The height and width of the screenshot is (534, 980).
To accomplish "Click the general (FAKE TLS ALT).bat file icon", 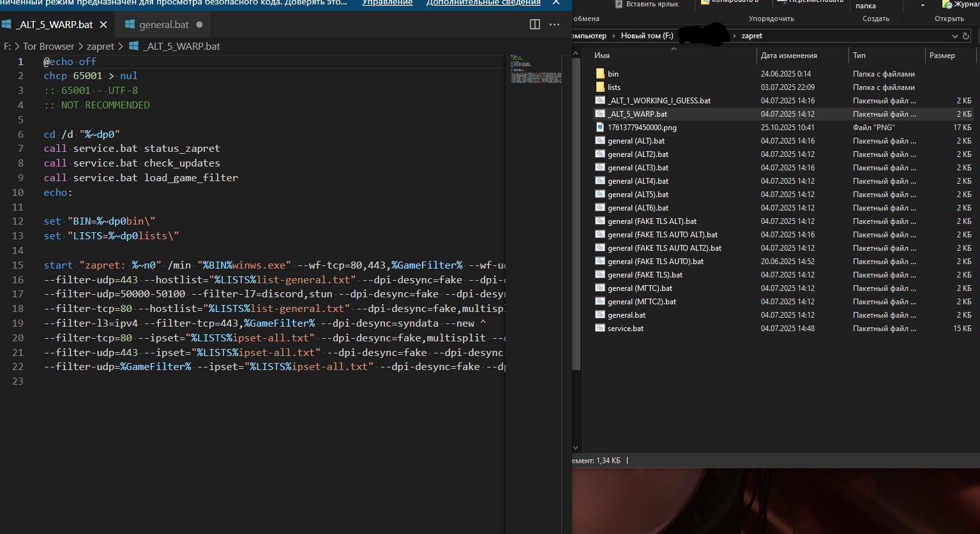I will [x=600, y=221].
